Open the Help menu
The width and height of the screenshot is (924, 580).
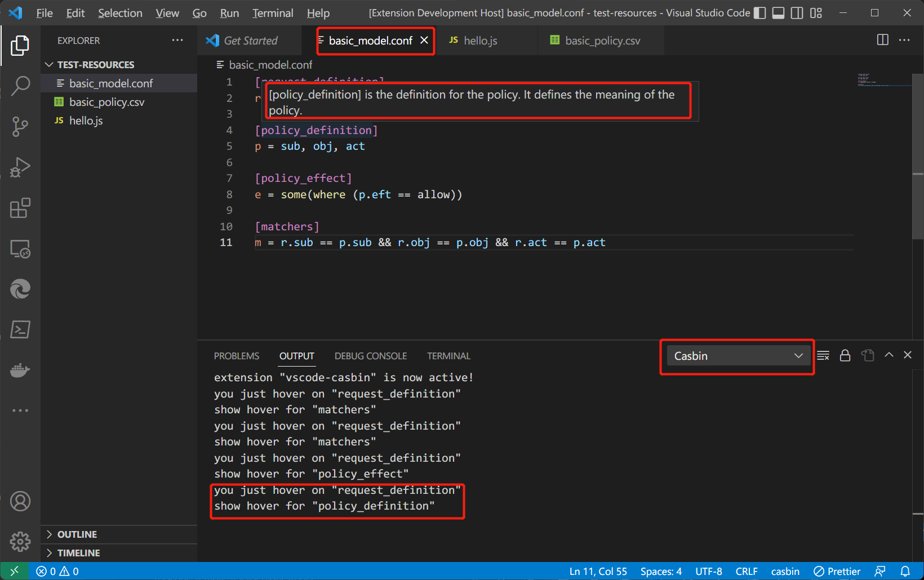coord(318,13)
